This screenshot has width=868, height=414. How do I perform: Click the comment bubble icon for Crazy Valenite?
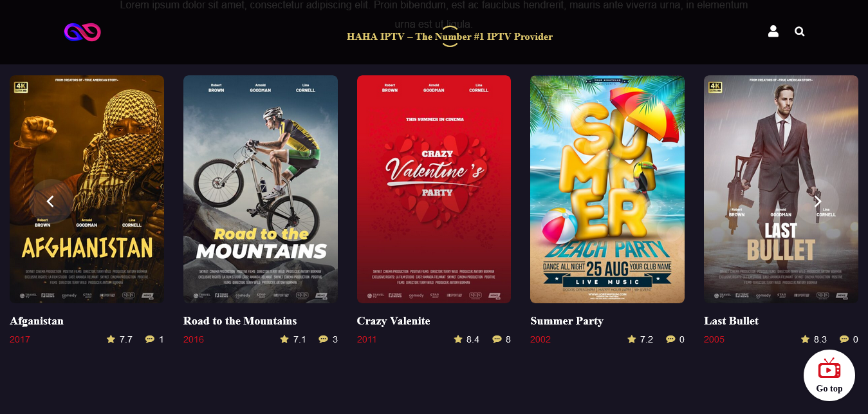click(497, 339)
